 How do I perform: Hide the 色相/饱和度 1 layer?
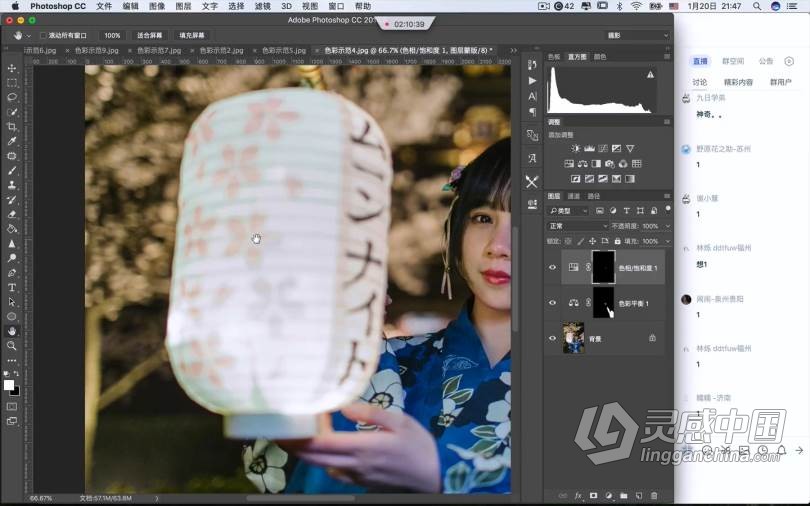tap(552, 267)
